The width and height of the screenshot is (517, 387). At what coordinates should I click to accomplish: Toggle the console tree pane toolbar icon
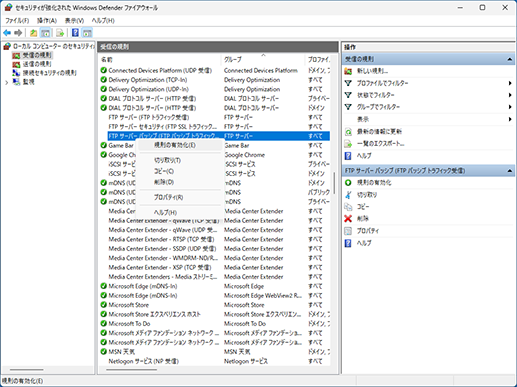pos(45,33)
